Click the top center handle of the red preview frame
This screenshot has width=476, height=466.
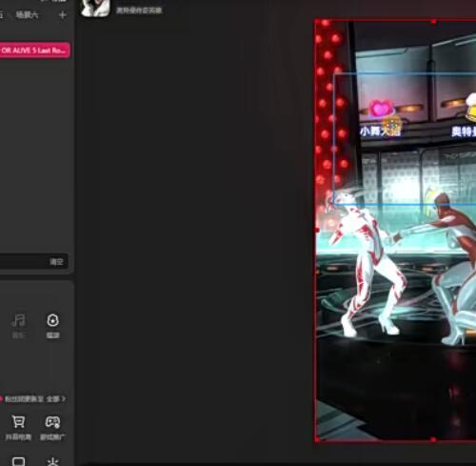coord(434,22)
